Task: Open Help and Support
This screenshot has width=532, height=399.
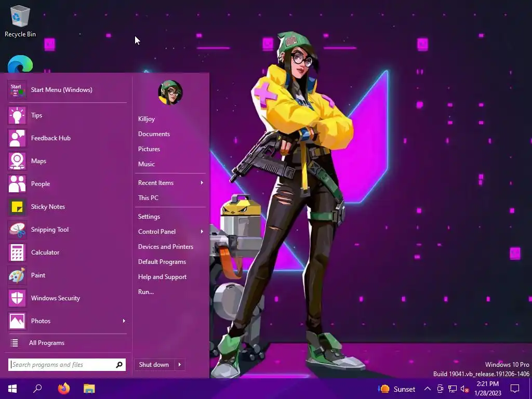Action: (162, 277)
